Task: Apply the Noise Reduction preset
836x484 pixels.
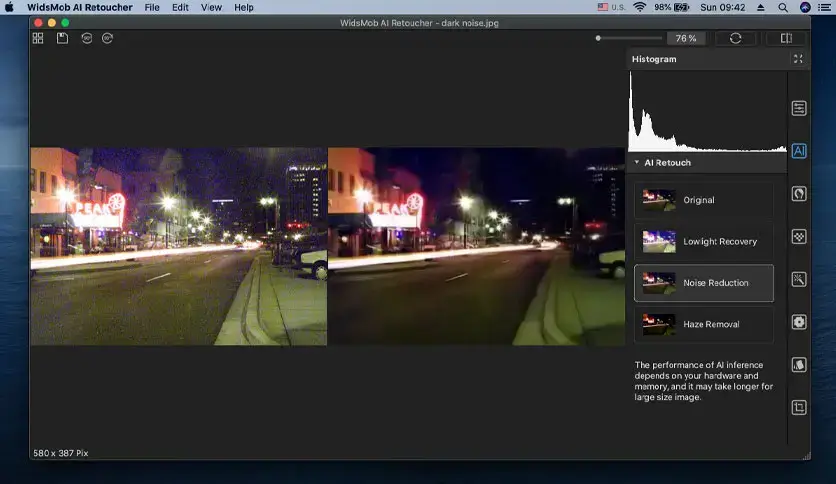Action: [x=704, y=283]
